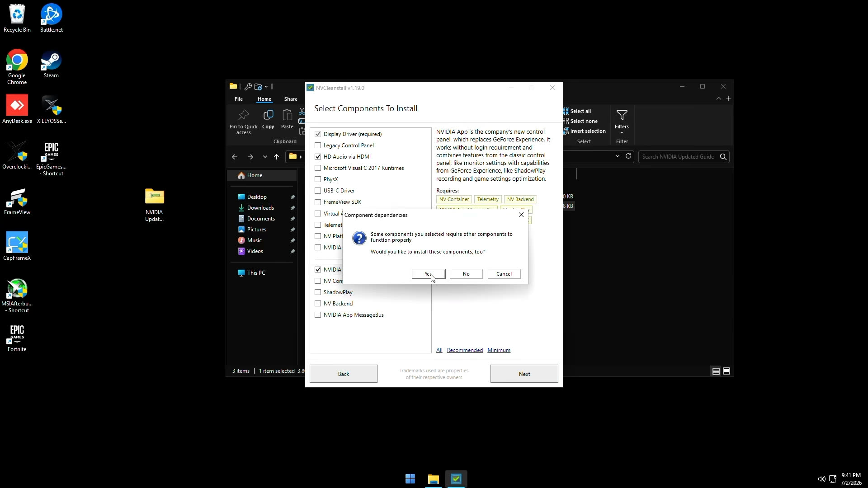Uncheck HD Audio via HDMI
The image size is (868, 488).
318,157
